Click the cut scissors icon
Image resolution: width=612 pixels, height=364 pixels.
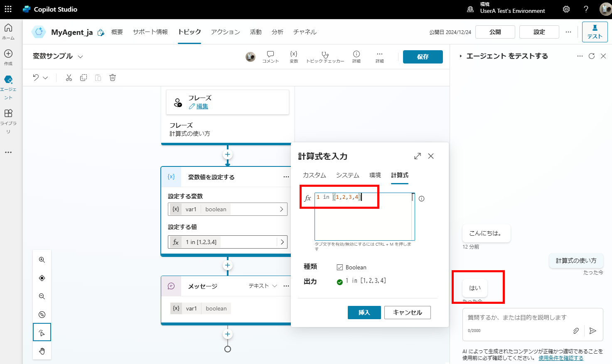click(69, 78)
